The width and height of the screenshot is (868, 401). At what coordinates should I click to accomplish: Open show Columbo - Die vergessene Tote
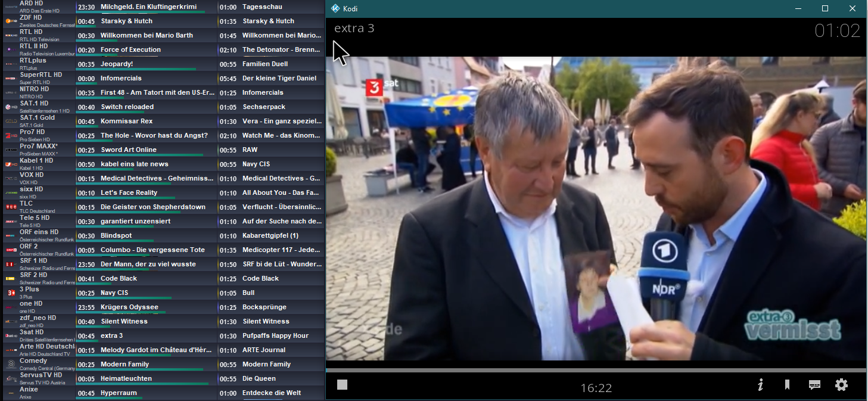pyautogui.click(x=153, y=250)
